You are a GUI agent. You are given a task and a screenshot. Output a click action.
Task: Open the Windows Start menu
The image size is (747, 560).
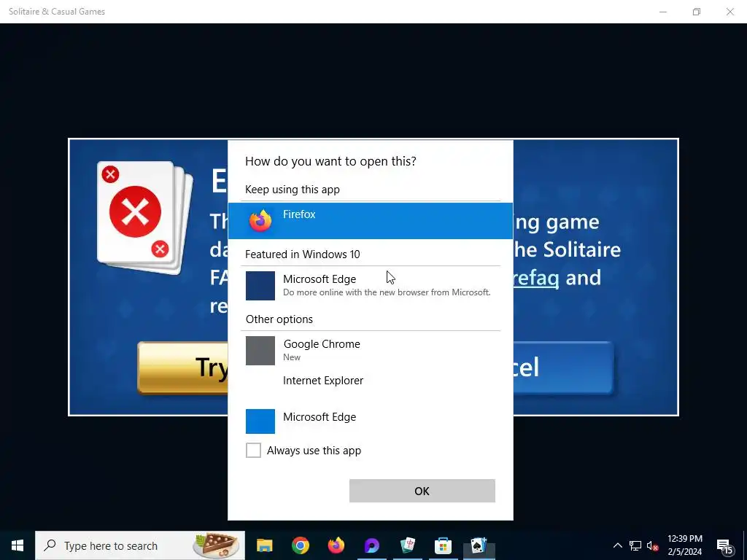[18, 545]
